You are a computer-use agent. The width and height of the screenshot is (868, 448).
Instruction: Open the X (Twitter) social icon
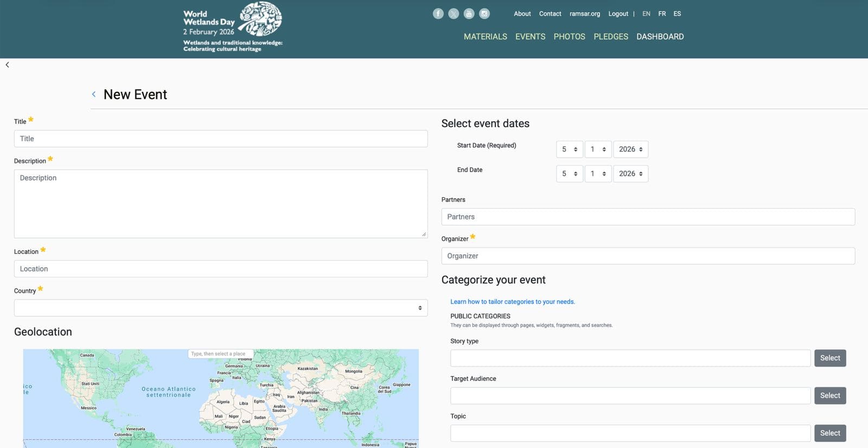(454, 14)
